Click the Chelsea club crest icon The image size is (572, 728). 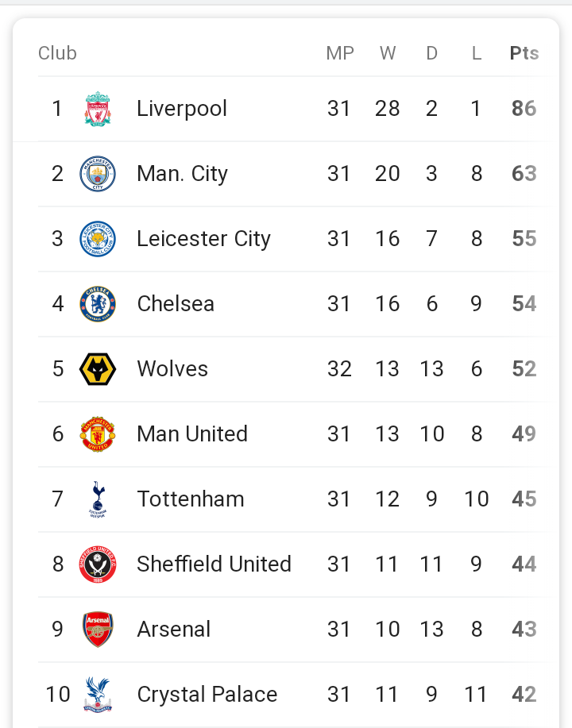point(98,304)
